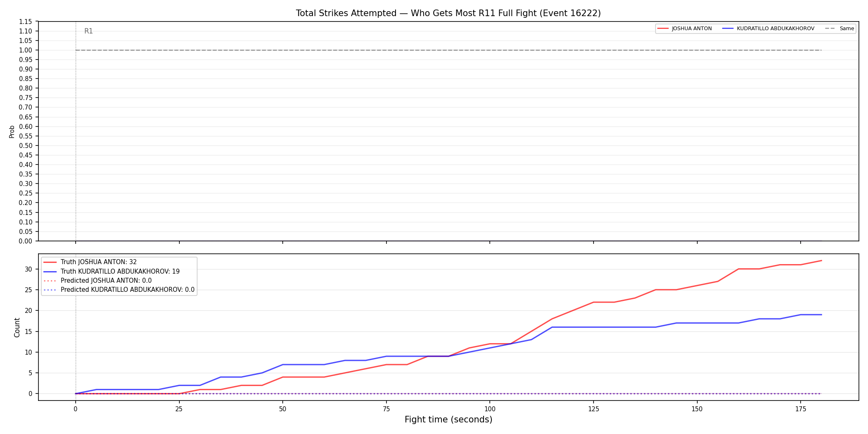Click the 175 tick on the time axis
868x434 pixels.
[x=801, y=409]
